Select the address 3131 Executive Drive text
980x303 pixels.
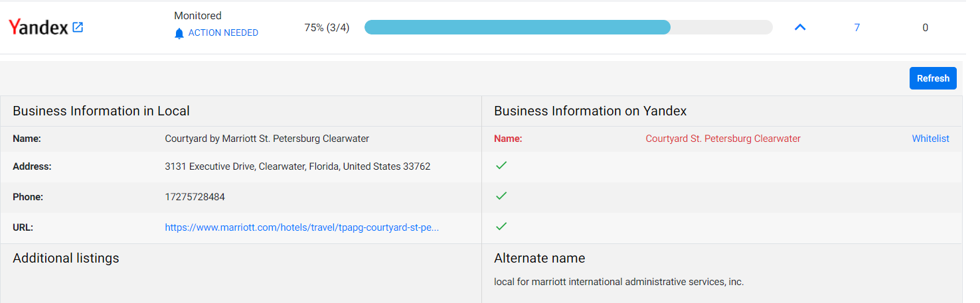(x=297, y=166)
